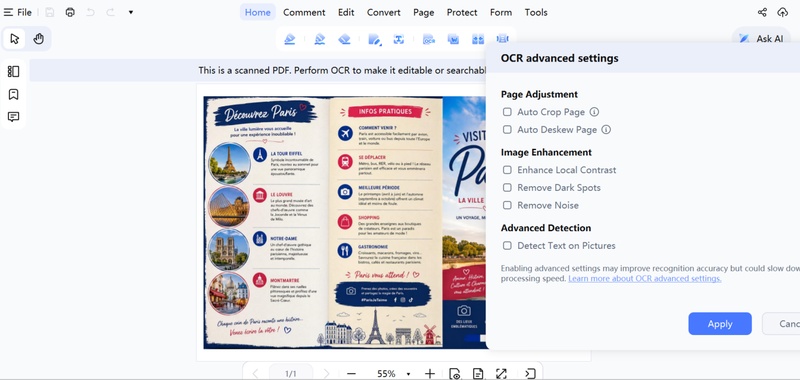
Task: Open the Comments sidebar panel
Action: [14, 117]
